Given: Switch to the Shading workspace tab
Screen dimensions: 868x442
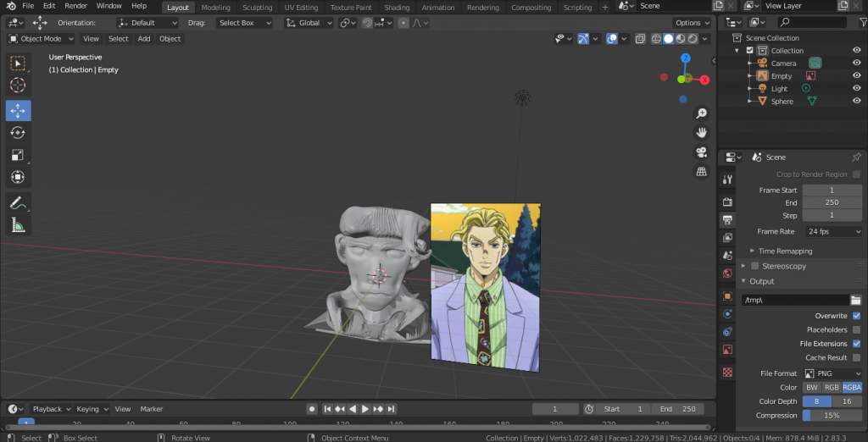Looking at the screenshot, I should [397, 7].
